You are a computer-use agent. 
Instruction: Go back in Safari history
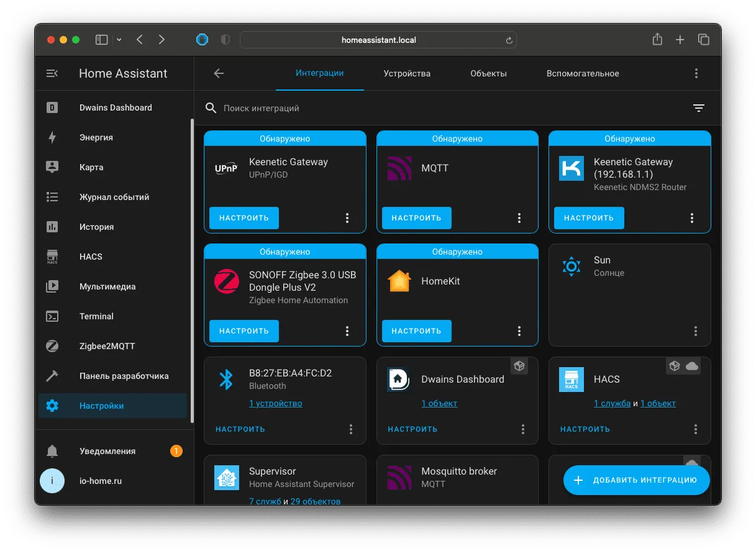coord(140,40)
